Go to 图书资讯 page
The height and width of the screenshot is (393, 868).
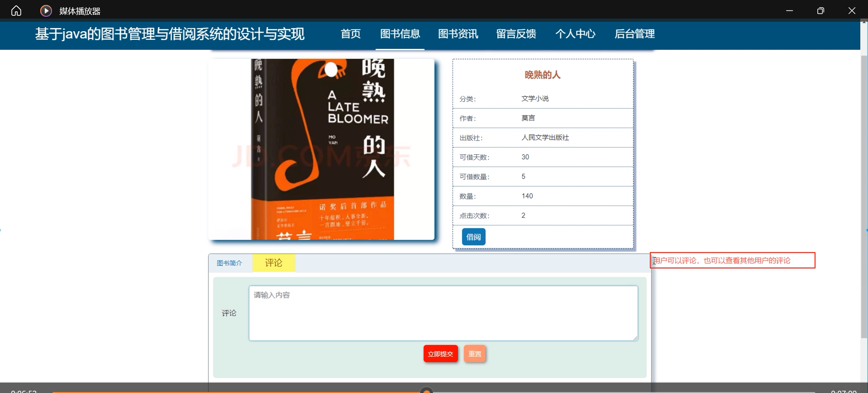point(458,34)
